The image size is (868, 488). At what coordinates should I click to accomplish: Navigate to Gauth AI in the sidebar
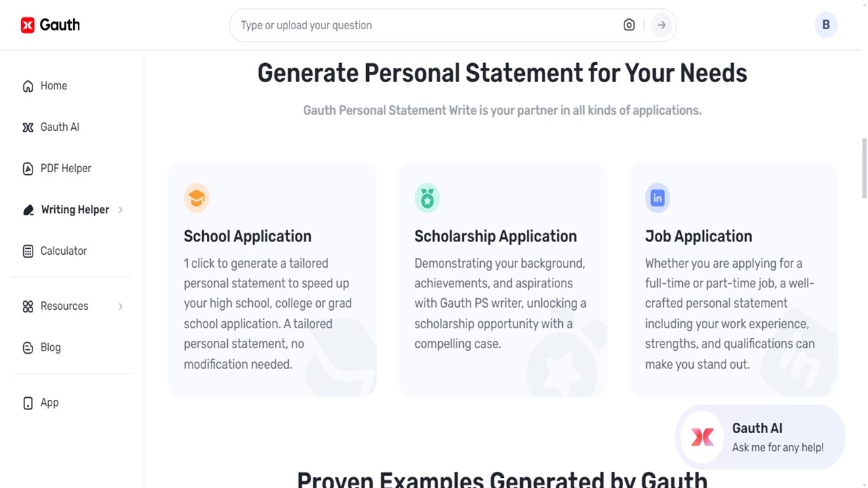click(x=60, y=127)
